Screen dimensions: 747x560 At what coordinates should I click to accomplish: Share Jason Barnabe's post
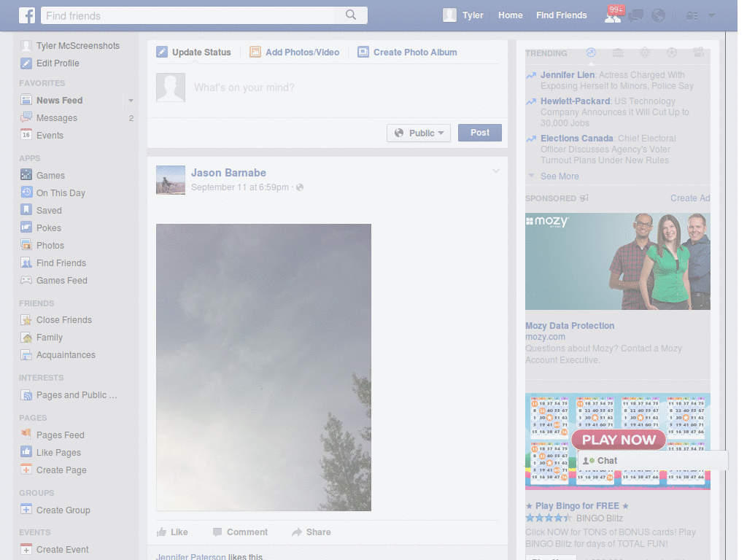pos(311,532)
